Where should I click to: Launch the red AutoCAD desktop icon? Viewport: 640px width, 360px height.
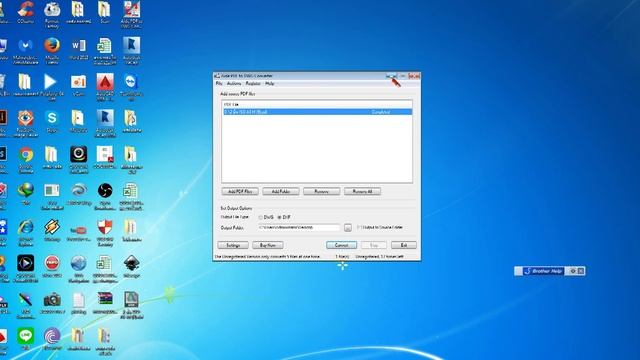coord(105,82)
